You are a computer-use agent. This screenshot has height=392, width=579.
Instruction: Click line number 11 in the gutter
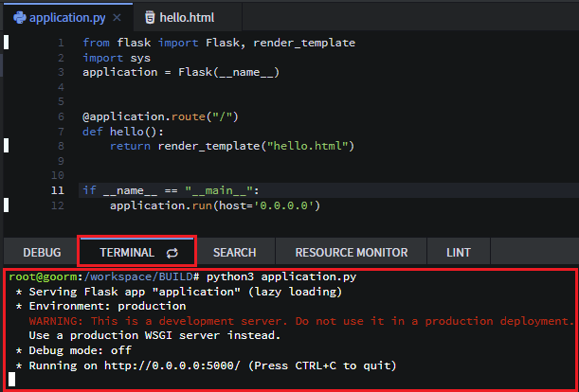(x=58, y=190)
